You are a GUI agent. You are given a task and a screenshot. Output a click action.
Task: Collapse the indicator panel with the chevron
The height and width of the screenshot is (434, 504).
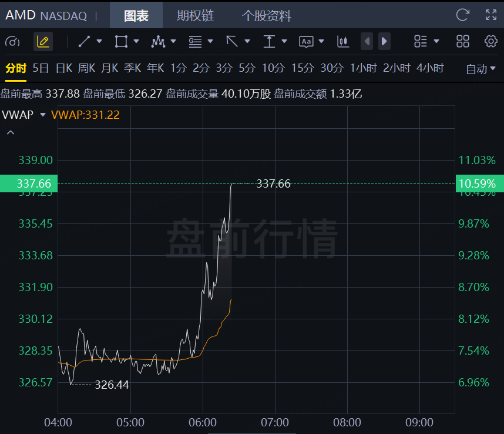[11, 132]
